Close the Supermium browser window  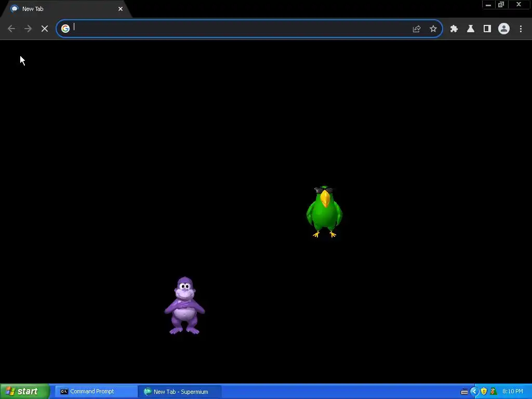(x=519, y=5)
